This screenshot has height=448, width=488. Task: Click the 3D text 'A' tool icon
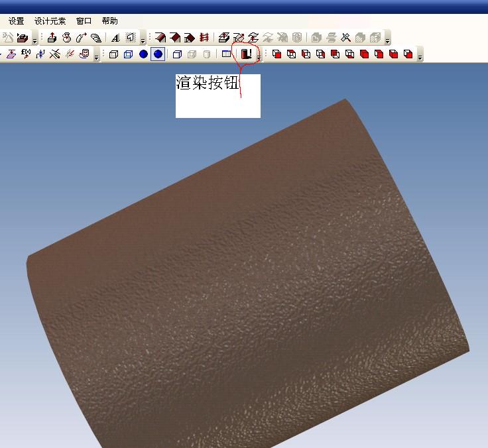[115, 38]
